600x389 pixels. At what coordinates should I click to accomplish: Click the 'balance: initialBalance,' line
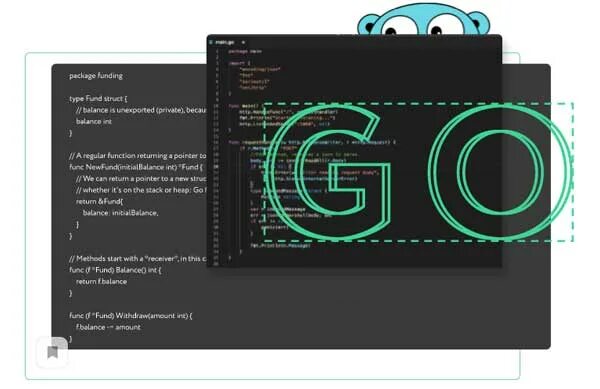pos(121,213)
